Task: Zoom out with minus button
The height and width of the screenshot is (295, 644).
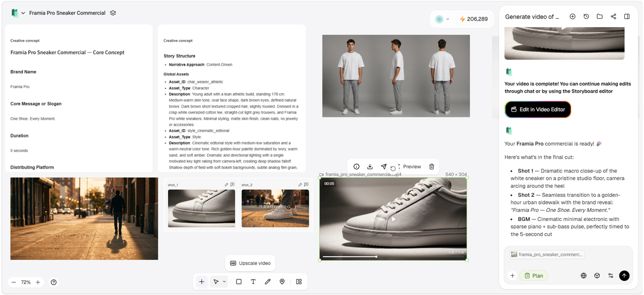Action: coord(14,282)
